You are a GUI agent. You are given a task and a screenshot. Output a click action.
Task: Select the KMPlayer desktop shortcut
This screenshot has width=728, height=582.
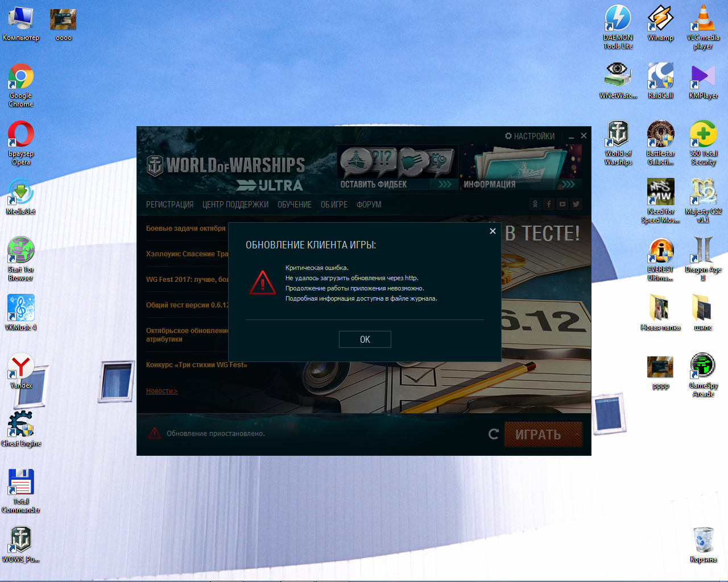703,81
